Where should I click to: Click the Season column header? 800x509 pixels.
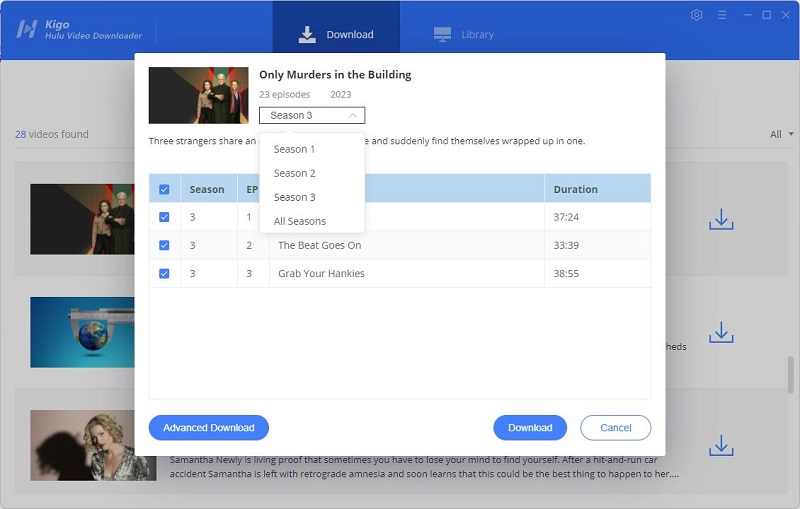tap(207, 189)
